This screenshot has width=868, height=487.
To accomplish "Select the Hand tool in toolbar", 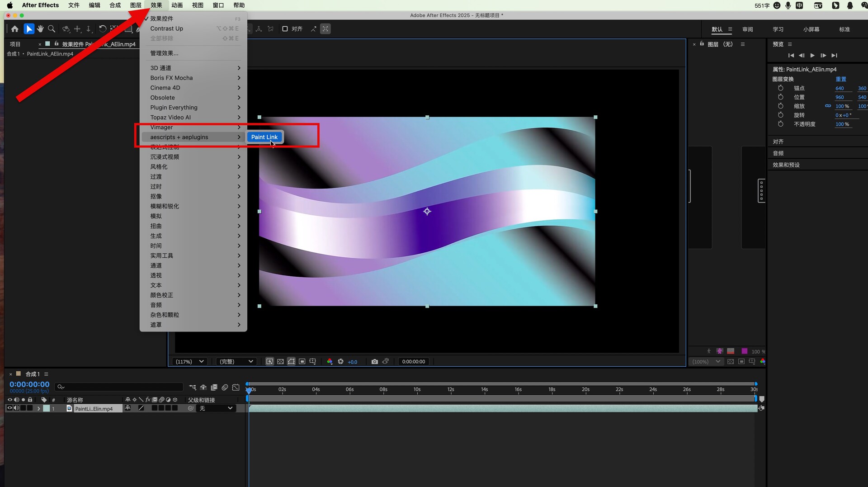I will [40, 29].
